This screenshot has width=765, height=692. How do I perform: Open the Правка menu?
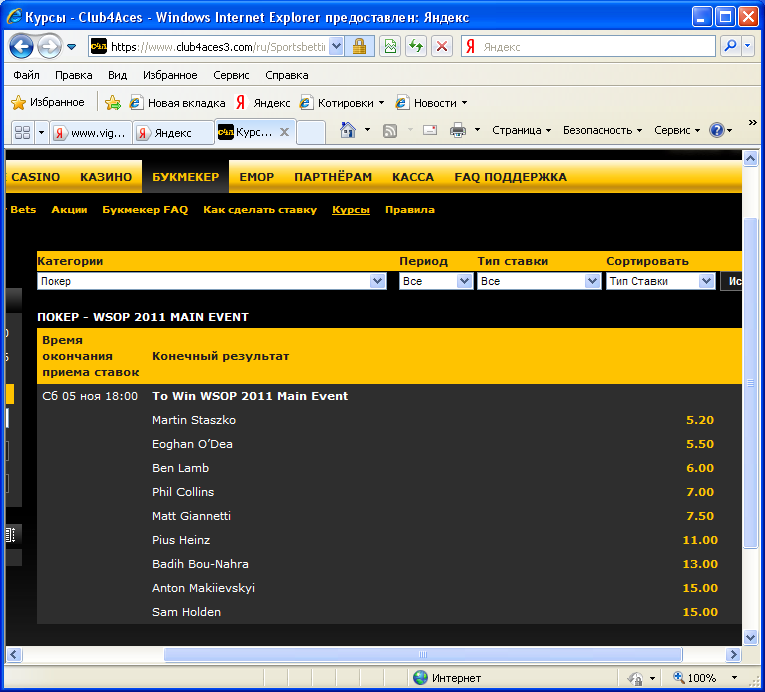pos(74,75)
